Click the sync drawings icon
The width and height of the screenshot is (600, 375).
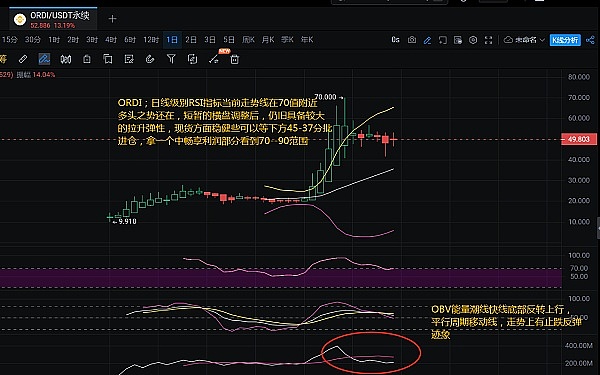(x=192, y=59)
